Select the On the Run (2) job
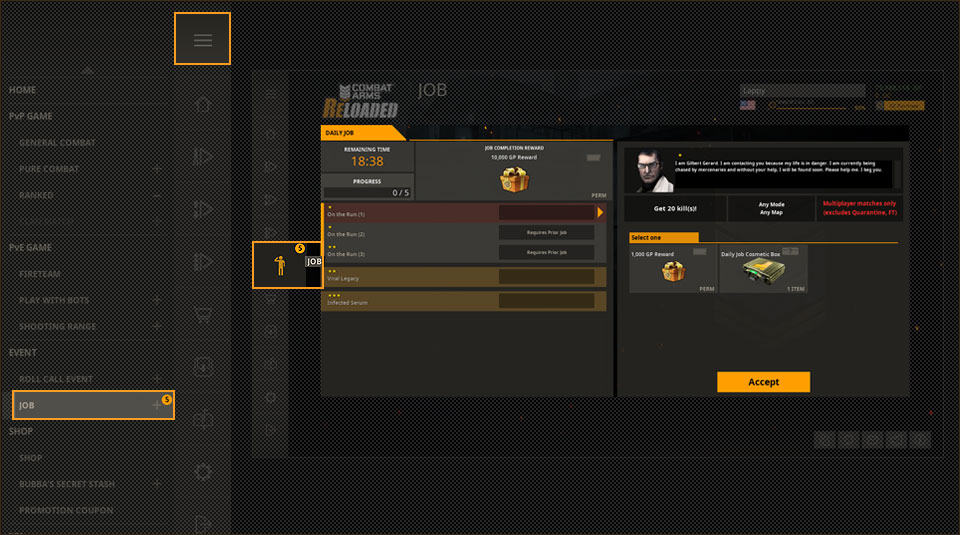The height and width of the screenshot is (535, 960). point(463,233)
